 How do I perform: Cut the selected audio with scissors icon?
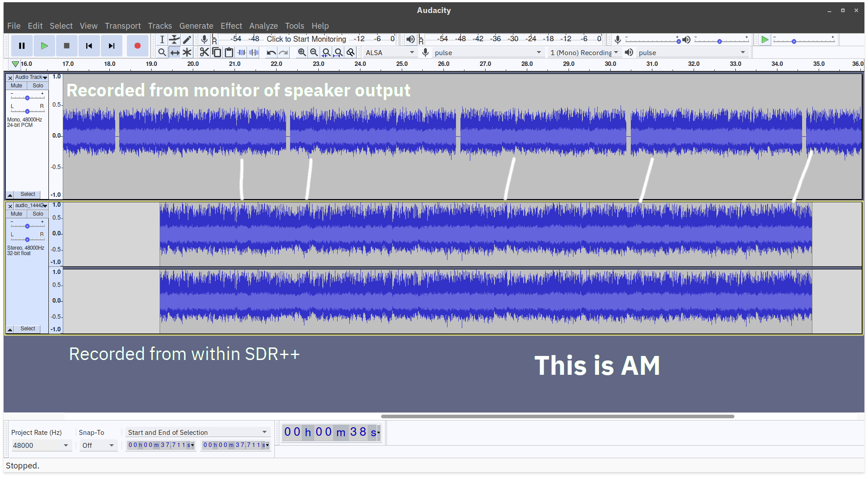tap(204, 52)
